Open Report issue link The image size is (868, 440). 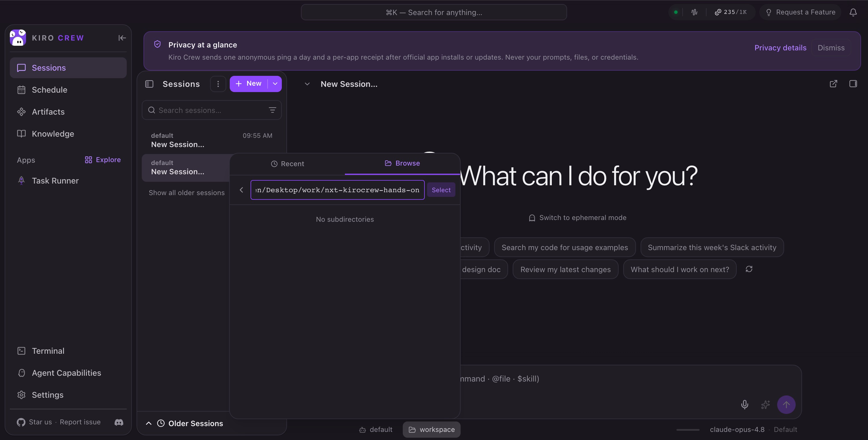[x=80, y=422]
